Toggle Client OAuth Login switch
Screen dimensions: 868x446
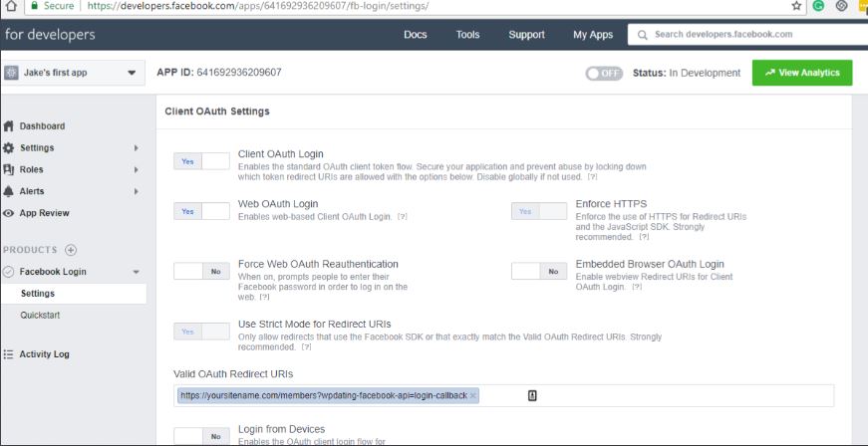click(x=201, y=161)
